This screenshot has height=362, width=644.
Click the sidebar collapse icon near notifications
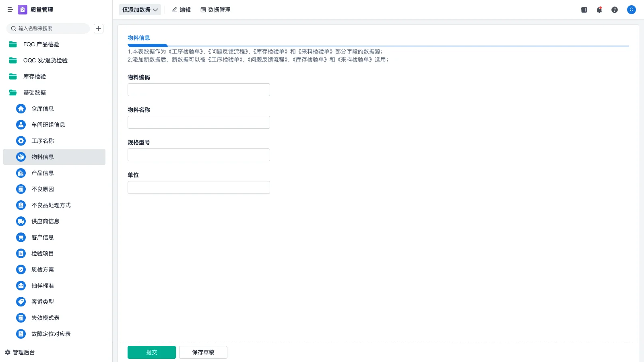click(584, 10)
